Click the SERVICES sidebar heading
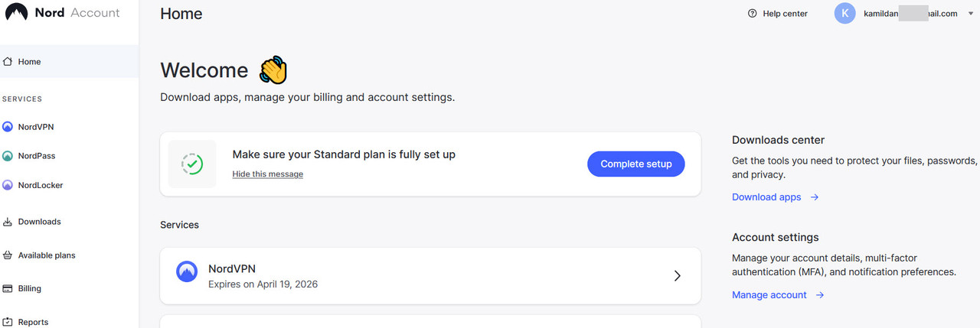Image resolution: width=980 pixels, height=328 pixels. coord(22,99)
